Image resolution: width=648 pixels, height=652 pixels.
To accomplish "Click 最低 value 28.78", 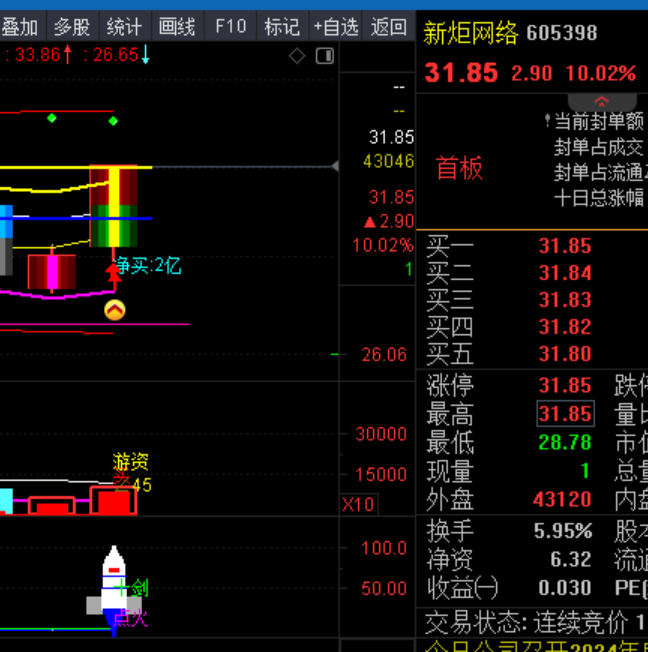I will coord(565,442).
